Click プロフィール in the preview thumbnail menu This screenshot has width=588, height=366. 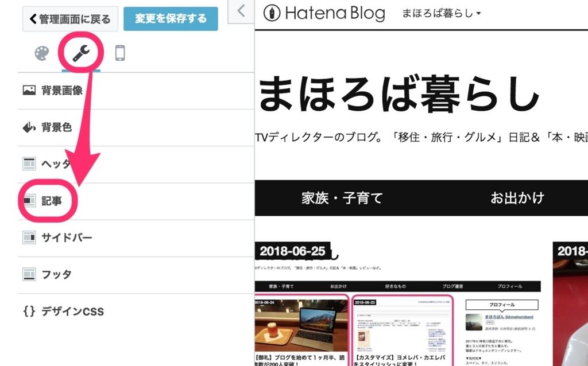(510, 286)
